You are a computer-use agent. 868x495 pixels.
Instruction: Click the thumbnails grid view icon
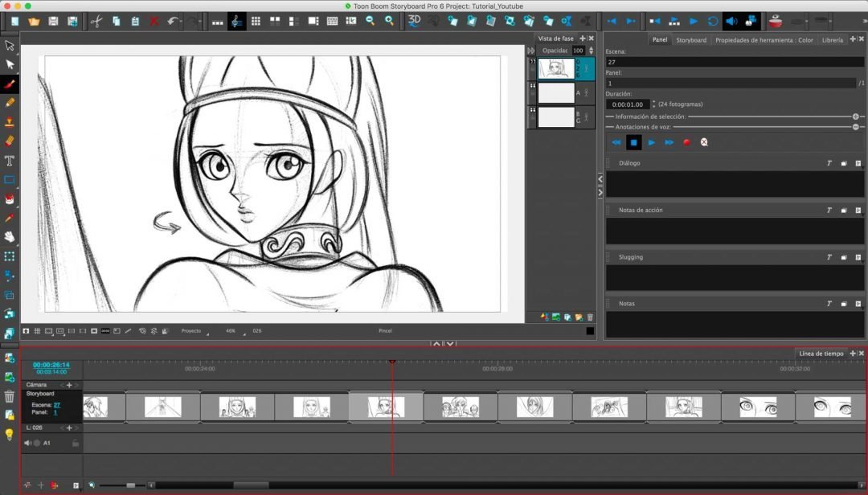coord(256,21)
